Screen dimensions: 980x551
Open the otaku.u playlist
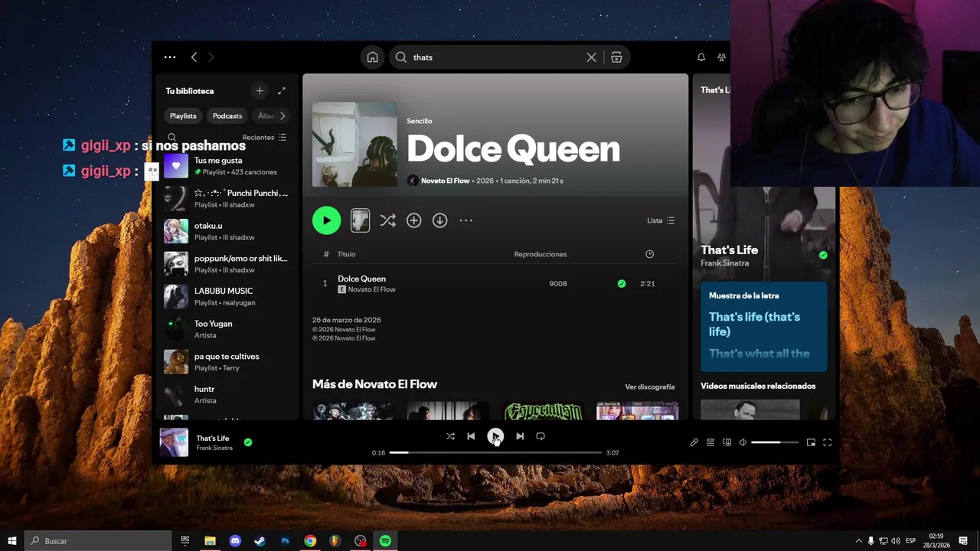click(226, 231)
